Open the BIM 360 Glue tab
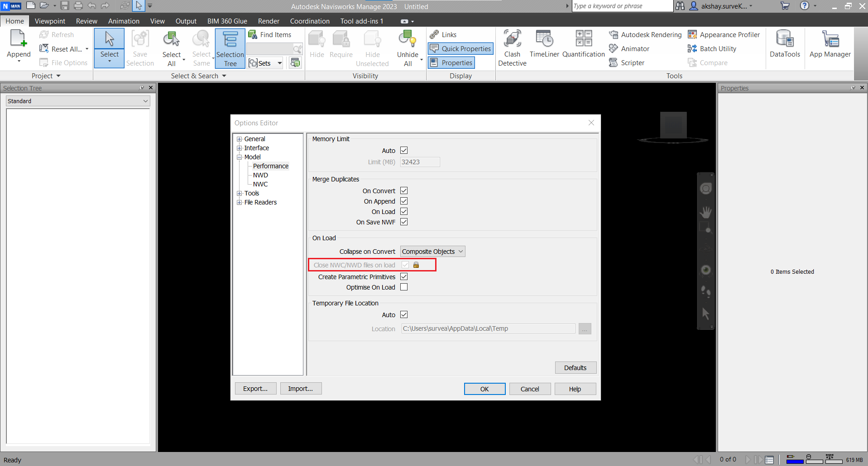Image resolution: width=868 pixels, height=466 pixels. tap(227, 21)
